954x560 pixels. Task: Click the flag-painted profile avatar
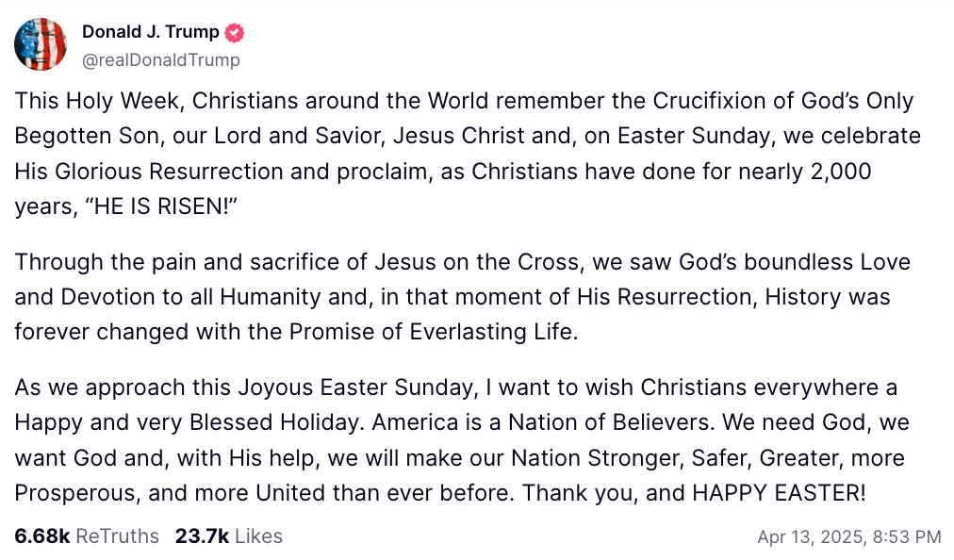(41, 44)
